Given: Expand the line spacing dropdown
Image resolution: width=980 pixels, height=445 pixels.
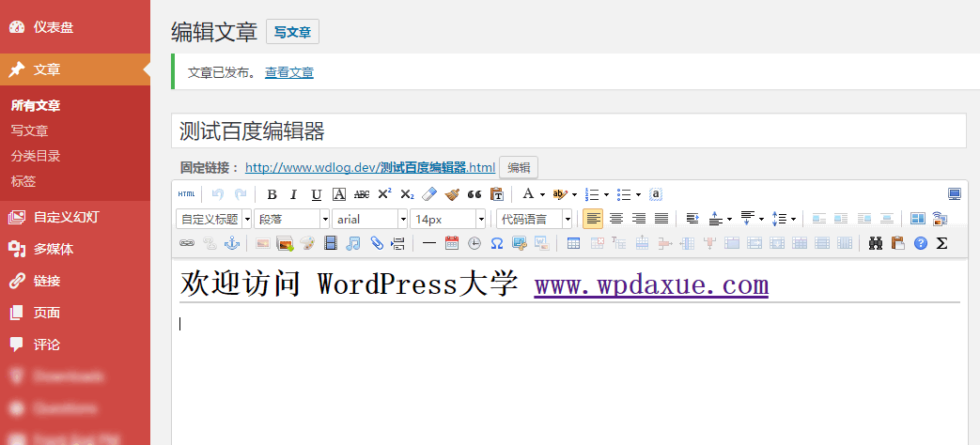Looking at the screenshot, I should (793, 219).
